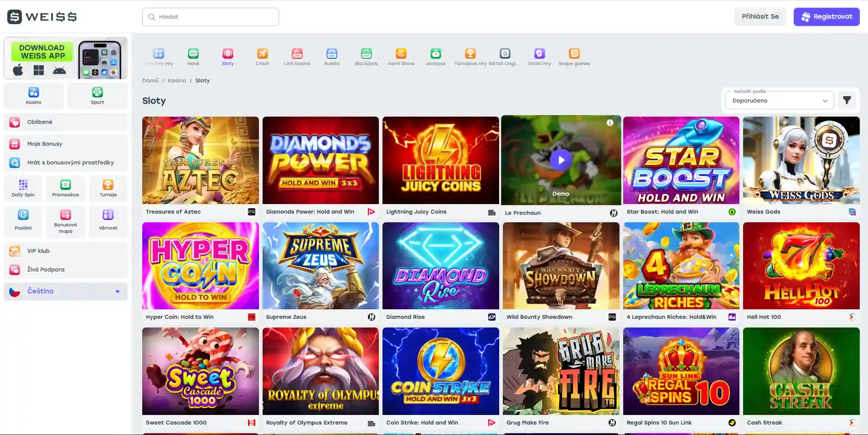Go to Kasino breadcrumb link
The image size is (868, 435).
click(x=177, y=81)
